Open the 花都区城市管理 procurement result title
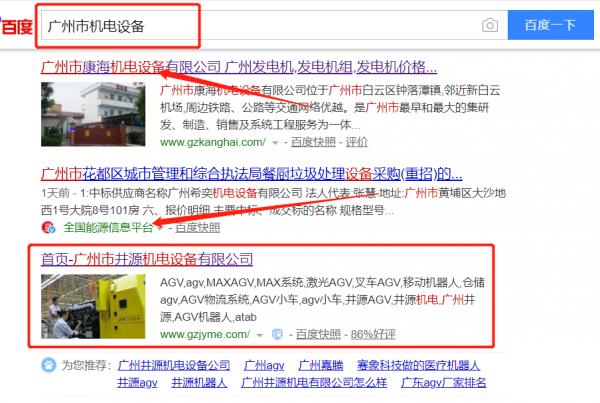600x403 pixels. (238, 171)
